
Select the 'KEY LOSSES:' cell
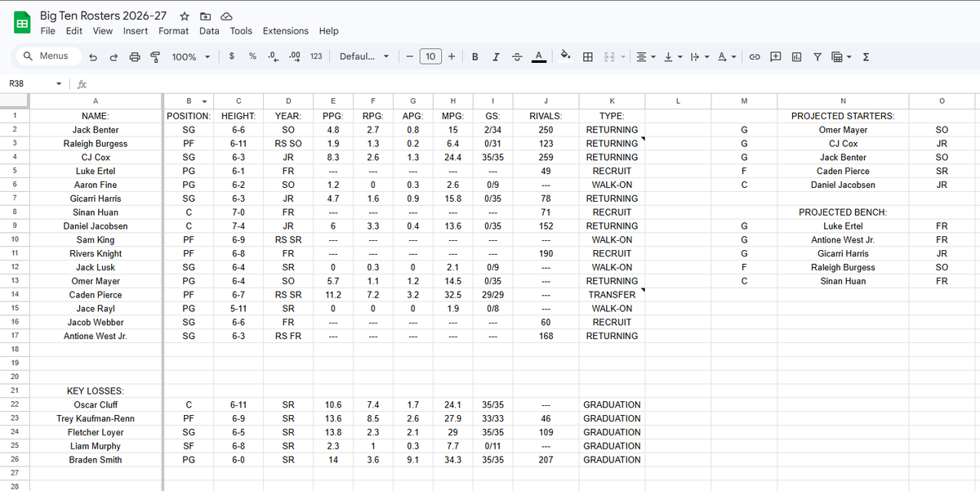pos(96,391)
